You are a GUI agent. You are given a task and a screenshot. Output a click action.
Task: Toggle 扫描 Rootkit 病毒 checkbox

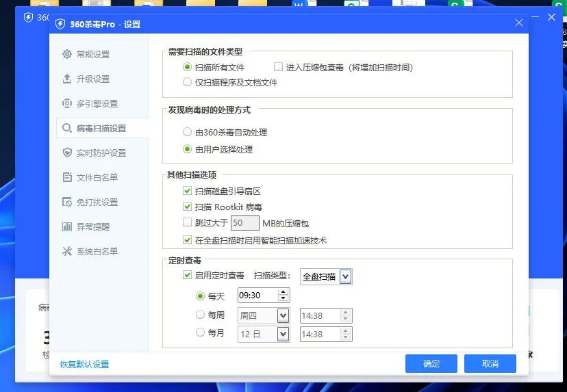[x=187, y=207]
